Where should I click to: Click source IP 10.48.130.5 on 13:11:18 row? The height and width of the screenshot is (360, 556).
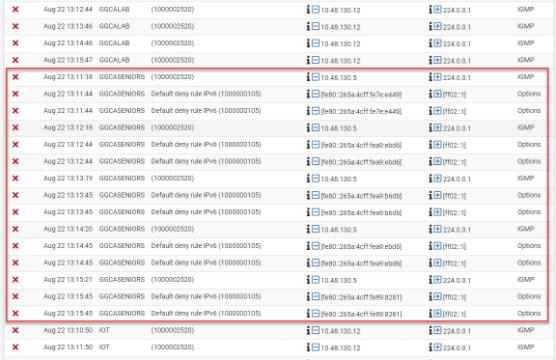pos(339,78)
